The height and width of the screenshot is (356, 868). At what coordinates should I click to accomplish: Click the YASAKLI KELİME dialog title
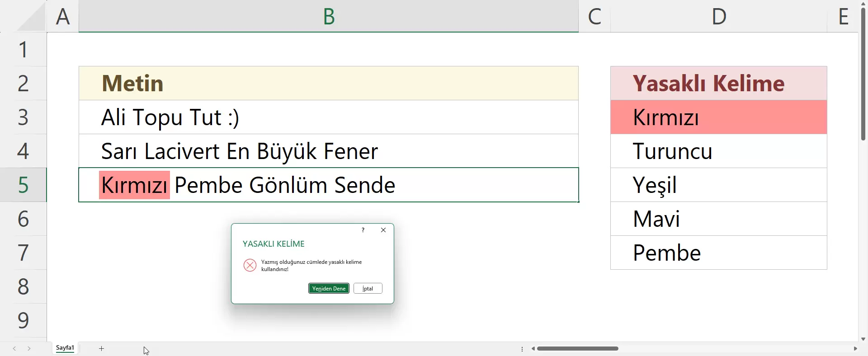(274, 244)
